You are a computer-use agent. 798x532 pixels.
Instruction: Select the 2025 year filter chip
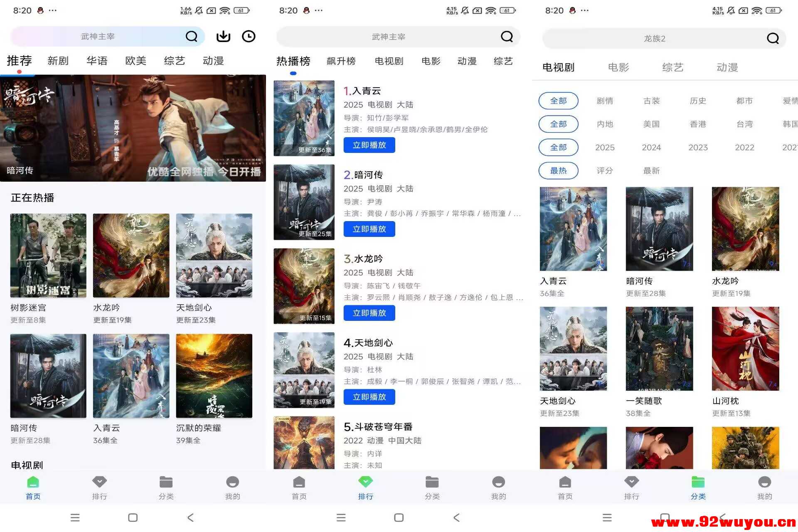click(x=605, y=147)
